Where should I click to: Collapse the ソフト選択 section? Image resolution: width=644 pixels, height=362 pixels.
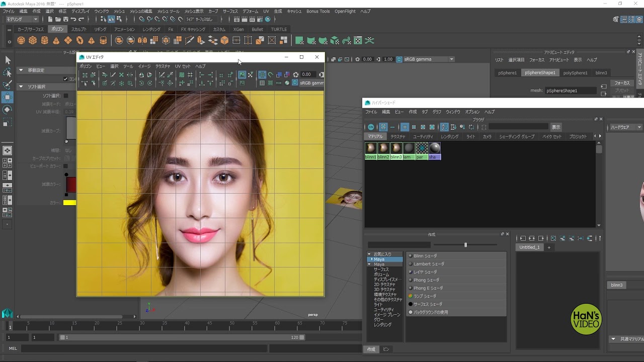[x=21, y=86]
